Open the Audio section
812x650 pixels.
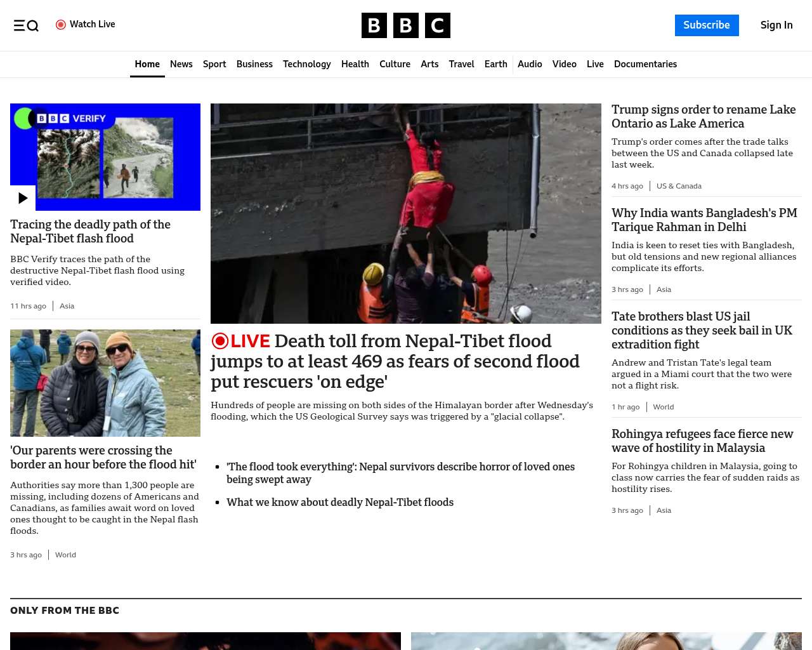(530, 64)
